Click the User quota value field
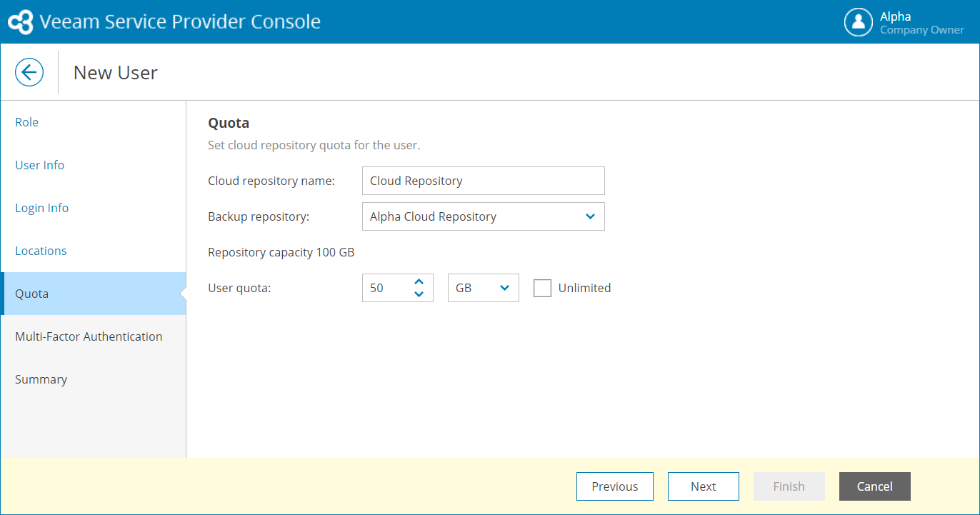The height and width of the screenshot is (515, 980). click(x=386, y=288)
